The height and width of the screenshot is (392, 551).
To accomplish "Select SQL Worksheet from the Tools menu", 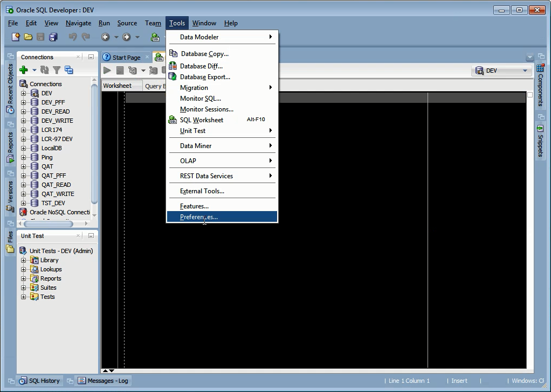I will 222,120.
